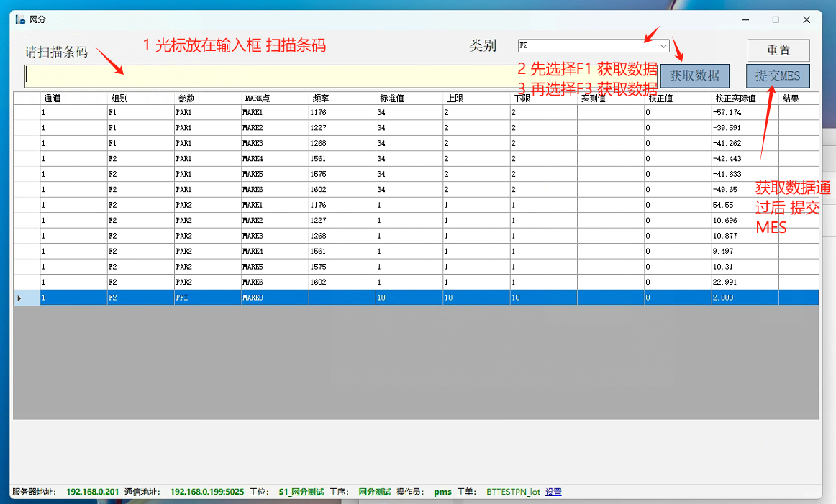Click the 频率 column header

click(x=342, y=98)
